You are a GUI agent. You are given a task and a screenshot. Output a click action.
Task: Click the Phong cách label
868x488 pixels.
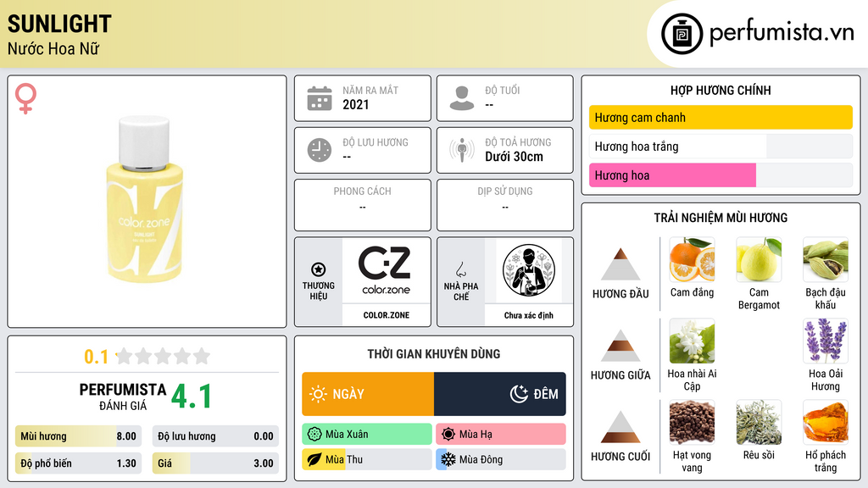(x=362, y=191)
